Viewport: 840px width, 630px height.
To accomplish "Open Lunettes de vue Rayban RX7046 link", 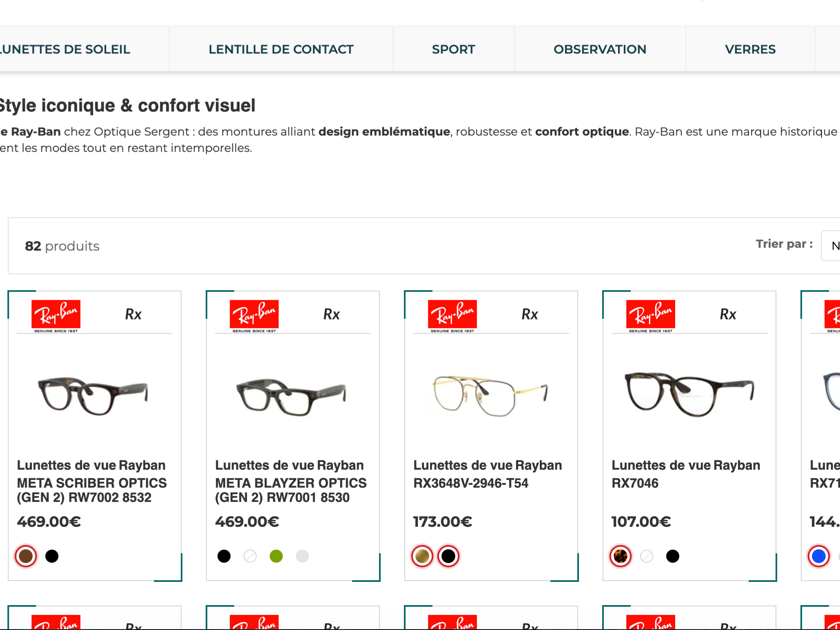I will [686, 474].
